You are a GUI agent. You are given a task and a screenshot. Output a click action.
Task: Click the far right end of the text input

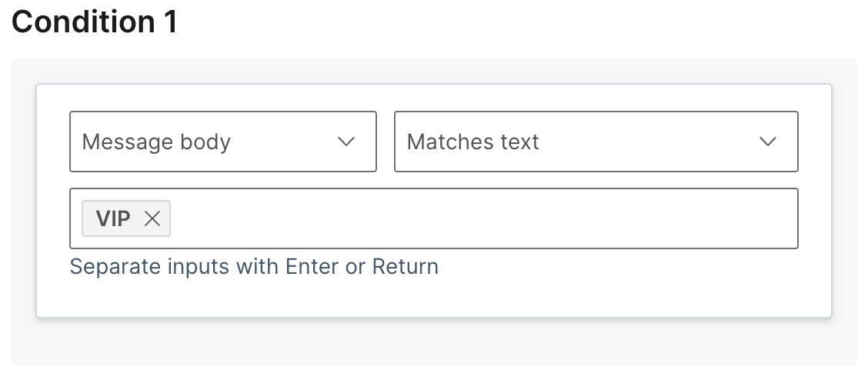point(785,218)
